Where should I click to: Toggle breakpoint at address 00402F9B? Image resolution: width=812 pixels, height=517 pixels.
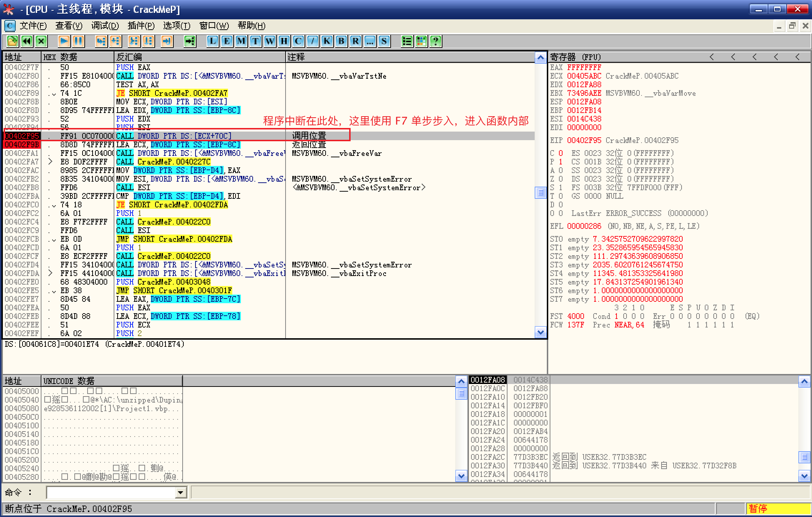click(22, 144)
